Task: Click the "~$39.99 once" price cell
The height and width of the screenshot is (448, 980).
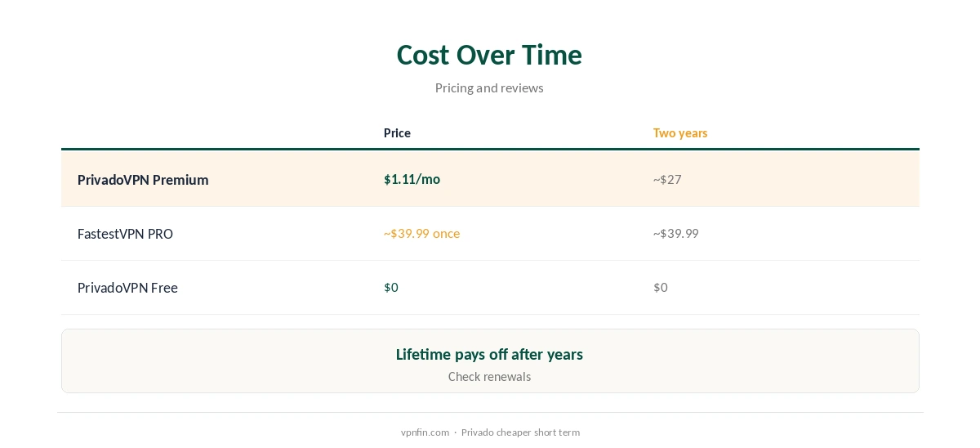Action: pyautogui.click(x=421, y=233)
